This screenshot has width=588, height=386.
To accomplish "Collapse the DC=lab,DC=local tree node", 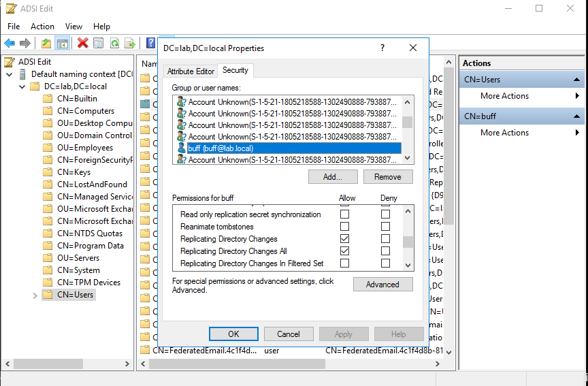I will coord(22,86).
